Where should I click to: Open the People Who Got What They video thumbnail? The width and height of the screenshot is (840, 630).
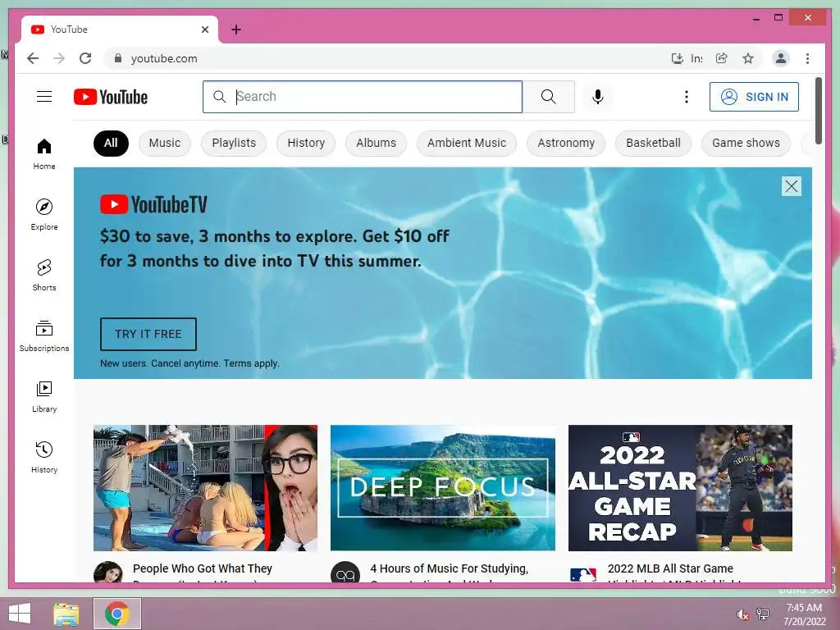(205, 488)
